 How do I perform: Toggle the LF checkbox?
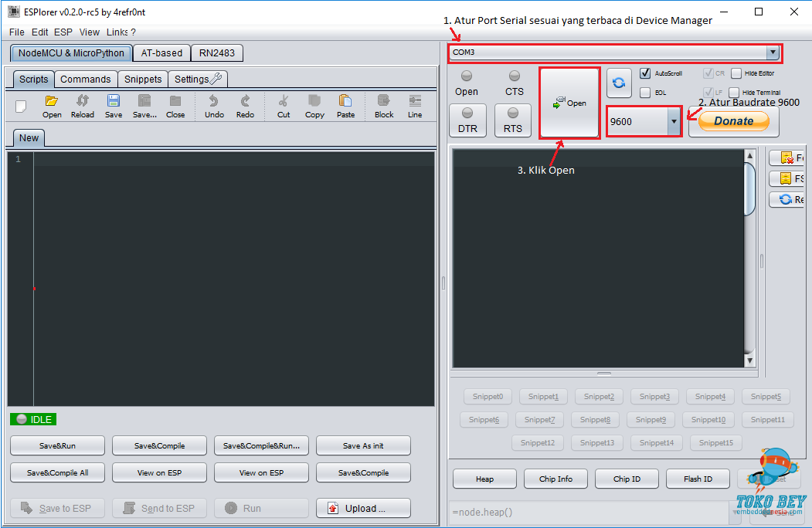(708, 92)
